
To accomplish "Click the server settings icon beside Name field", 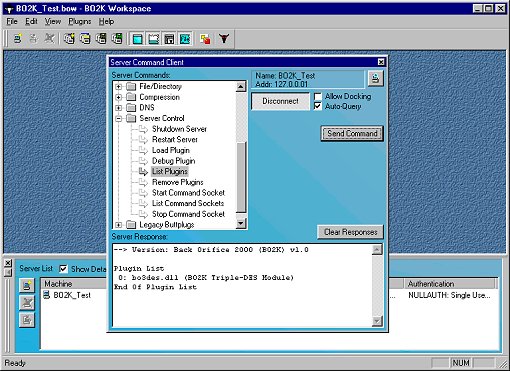I will pyautogui.click(x=376, y=79).
